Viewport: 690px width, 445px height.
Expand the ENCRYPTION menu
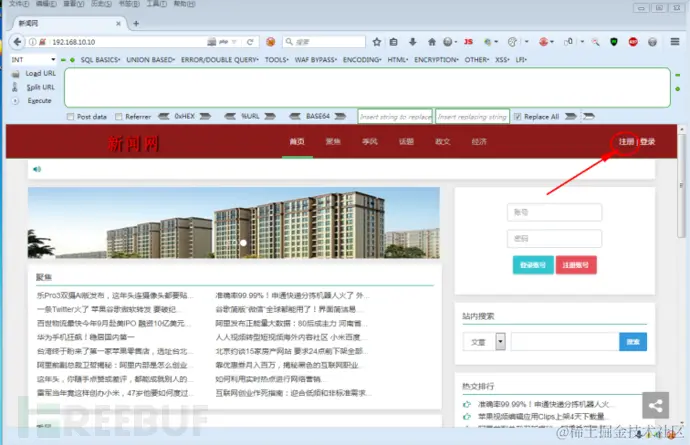tap(436, 60)
